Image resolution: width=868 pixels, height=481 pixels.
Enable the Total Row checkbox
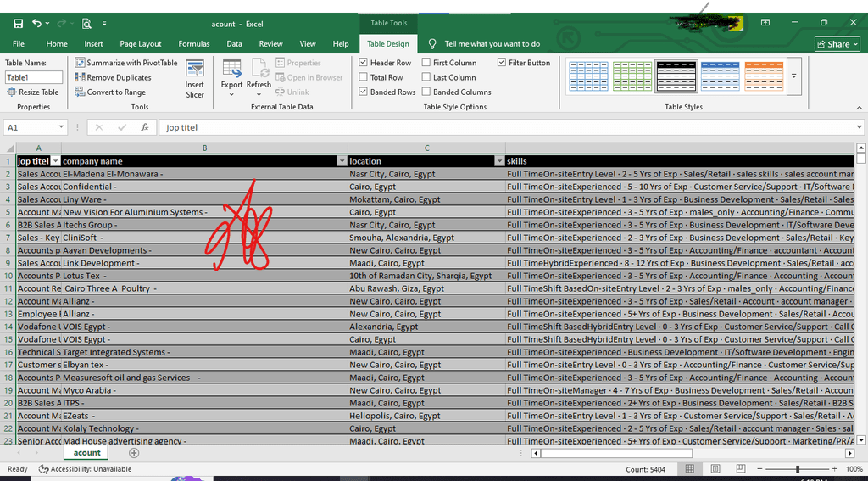pos(363,77)
